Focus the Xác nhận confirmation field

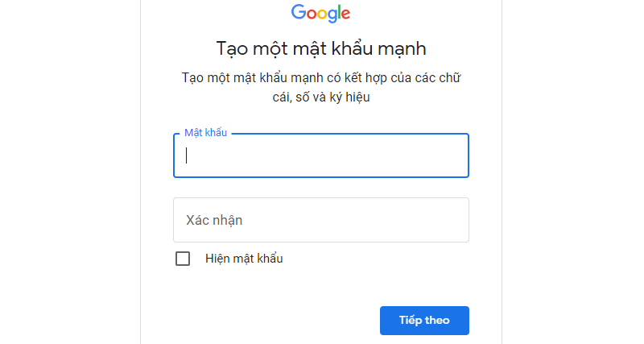[x=320, y=220]
